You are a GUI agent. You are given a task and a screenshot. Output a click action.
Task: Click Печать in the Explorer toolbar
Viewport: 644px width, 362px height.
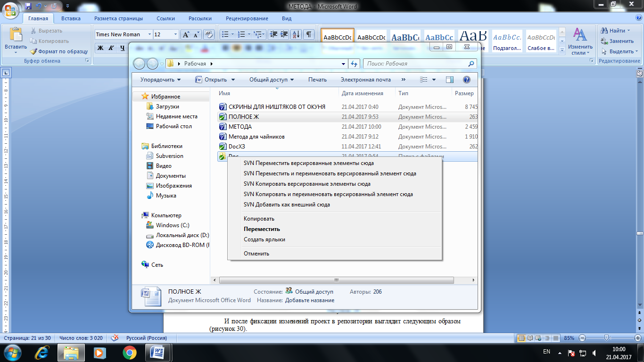tap(317, 80)
